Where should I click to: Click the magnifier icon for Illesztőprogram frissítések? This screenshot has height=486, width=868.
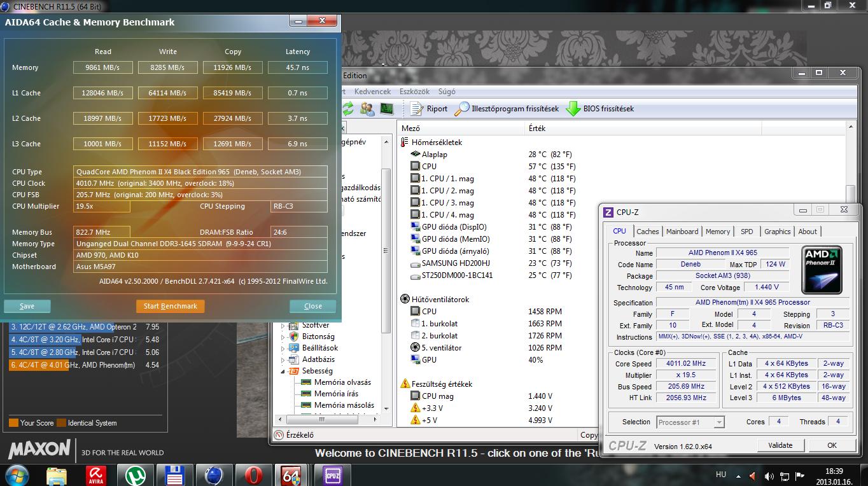[462, 109]
